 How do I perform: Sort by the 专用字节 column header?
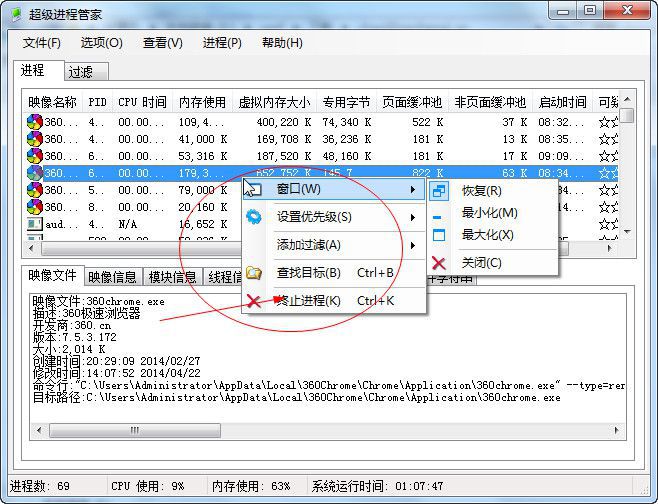346,102
